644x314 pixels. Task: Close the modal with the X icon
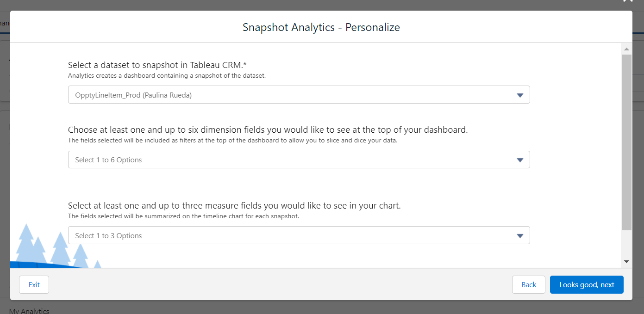pyautogui.click(x=628, y=1)
